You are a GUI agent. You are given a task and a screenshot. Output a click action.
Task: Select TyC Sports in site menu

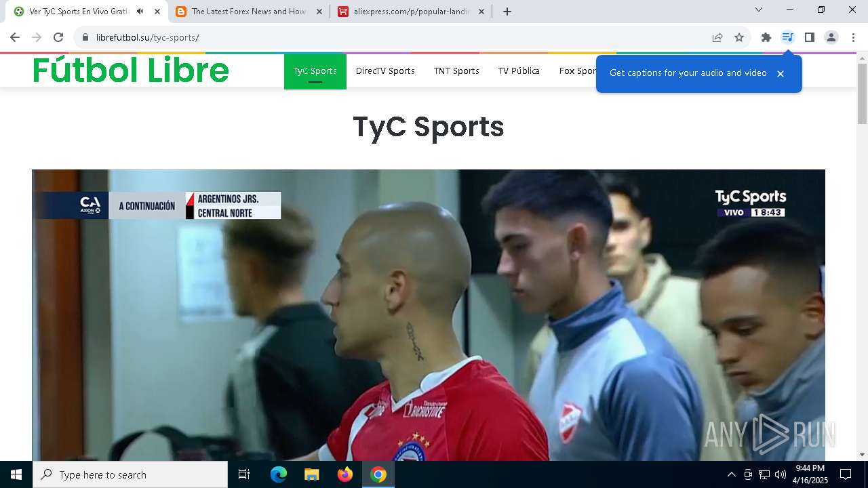pyautogui.click(x=315, y=71)
